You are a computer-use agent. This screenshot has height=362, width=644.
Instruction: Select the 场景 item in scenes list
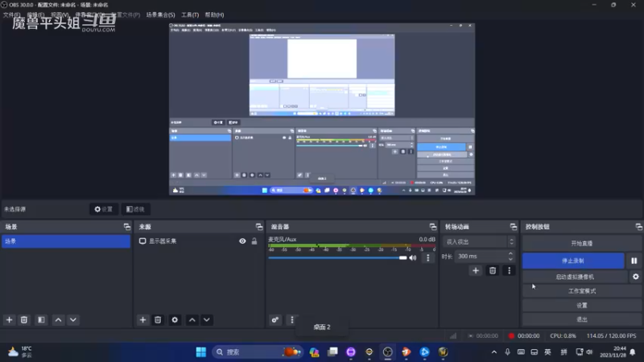[66, 241]
